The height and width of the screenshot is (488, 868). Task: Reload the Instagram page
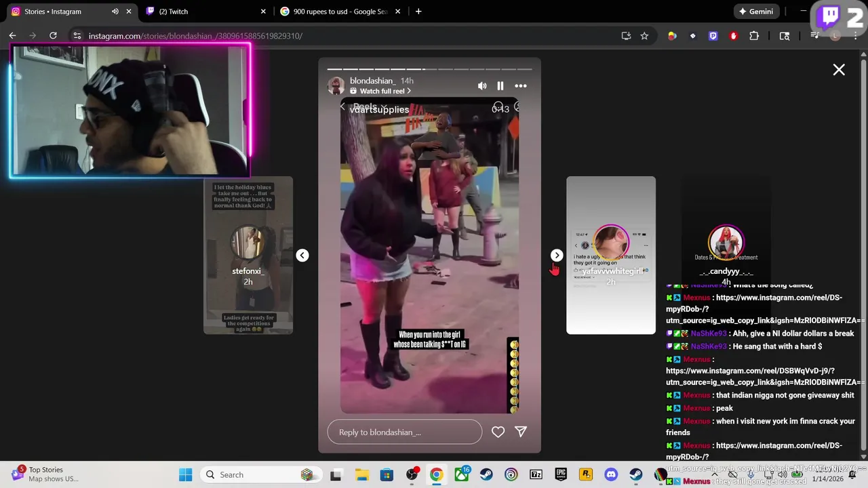[53, 36]
